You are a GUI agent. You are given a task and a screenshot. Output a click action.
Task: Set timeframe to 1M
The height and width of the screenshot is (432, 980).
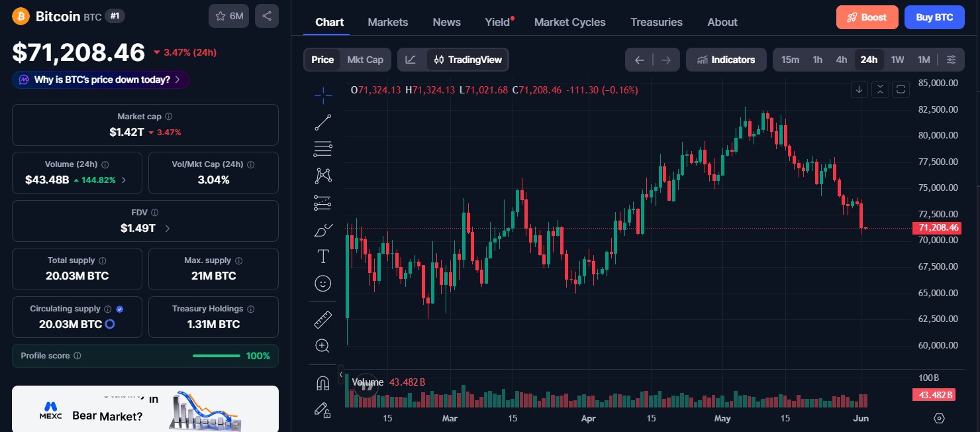924,60
